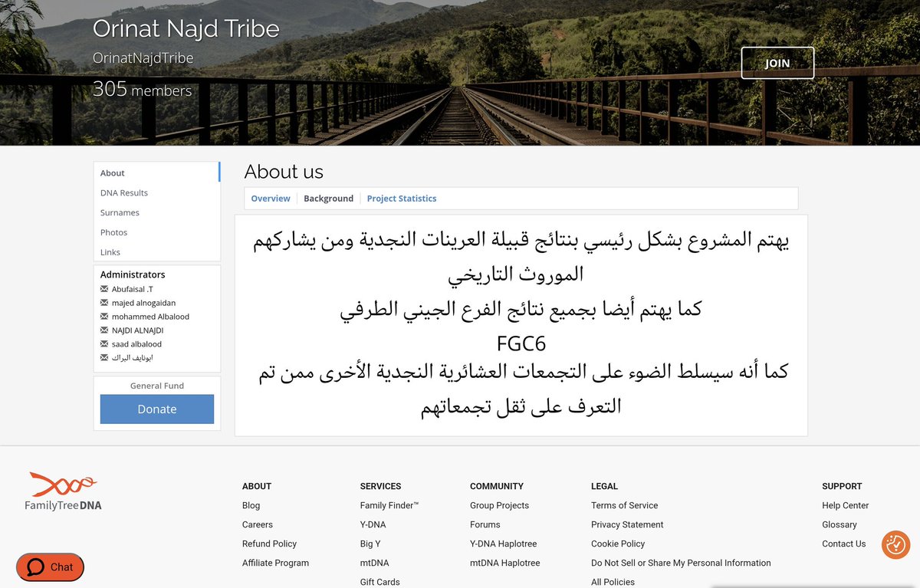Click the envelope icon beside Abufaisal .T

click(105, 289)
